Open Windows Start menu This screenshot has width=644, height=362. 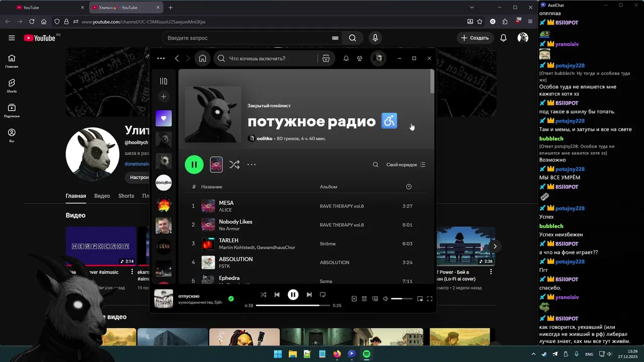pyautogui.click(x=278, y=354)
